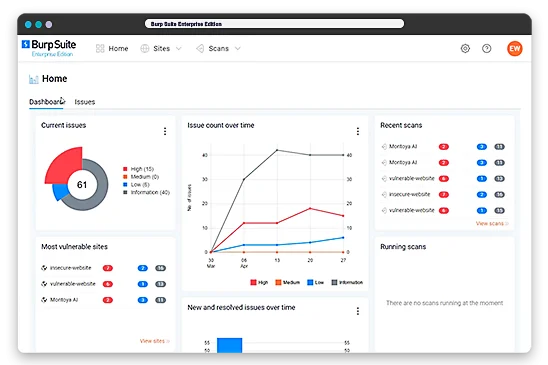The image size is (548, 365).
Task: Click blue low badge for vulnerable-website in Most vulnerable sites
Action: [x=143, y=284]
